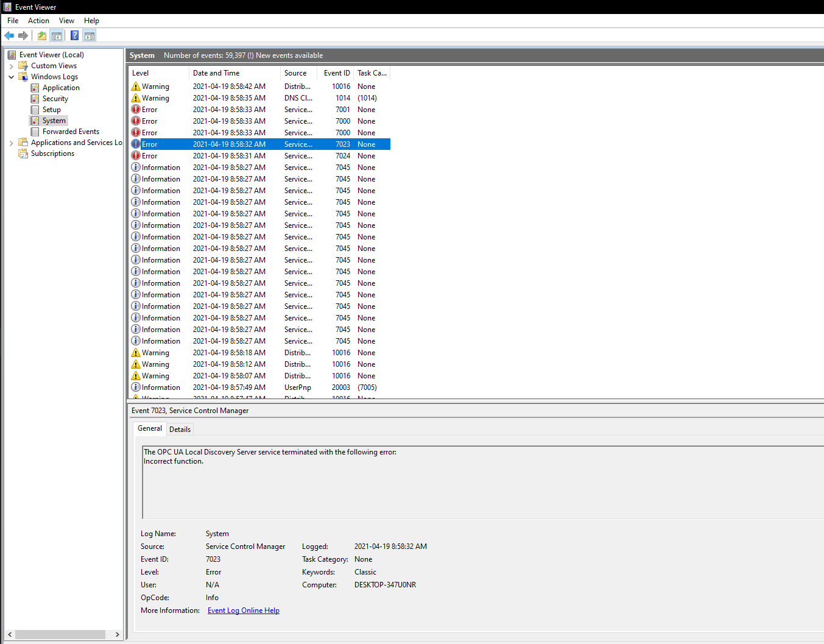This screenshot has height=644, width=824.
Task: Click Applications and Services Logs folder icon
Action: pyautogui.click(x=23, y=143)
